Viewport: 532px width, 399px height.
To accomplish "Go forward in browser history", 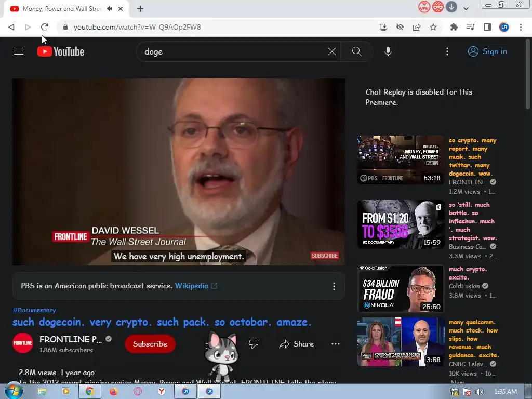I will (28, 27).
